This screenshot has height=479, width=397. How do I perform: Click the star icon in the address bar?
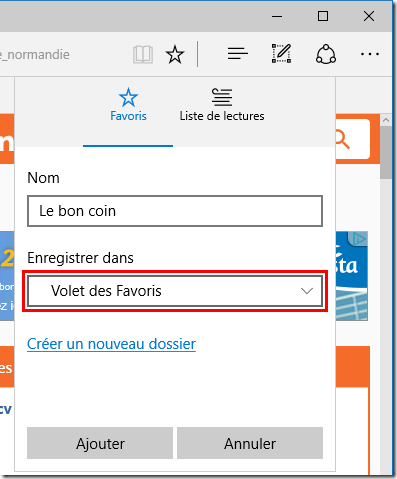pyautogui.click(x=175, y=54)
